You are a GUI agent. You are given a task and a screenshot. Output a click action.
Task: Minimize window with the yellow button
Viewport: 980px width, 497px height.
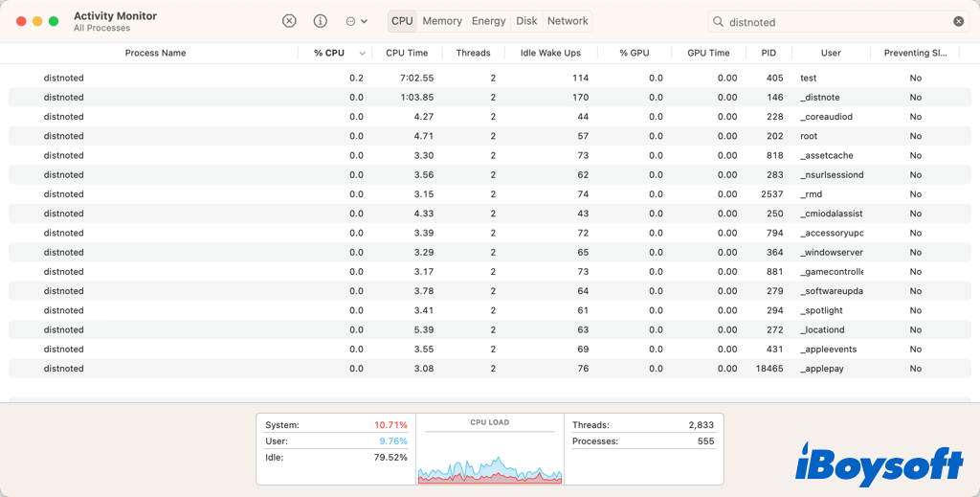[x=37, y=21]
